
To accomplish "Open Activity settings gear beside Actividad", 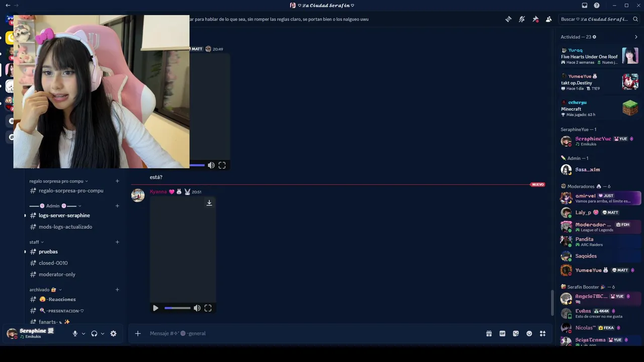I will pyautogui.click(x=594, y=37).
